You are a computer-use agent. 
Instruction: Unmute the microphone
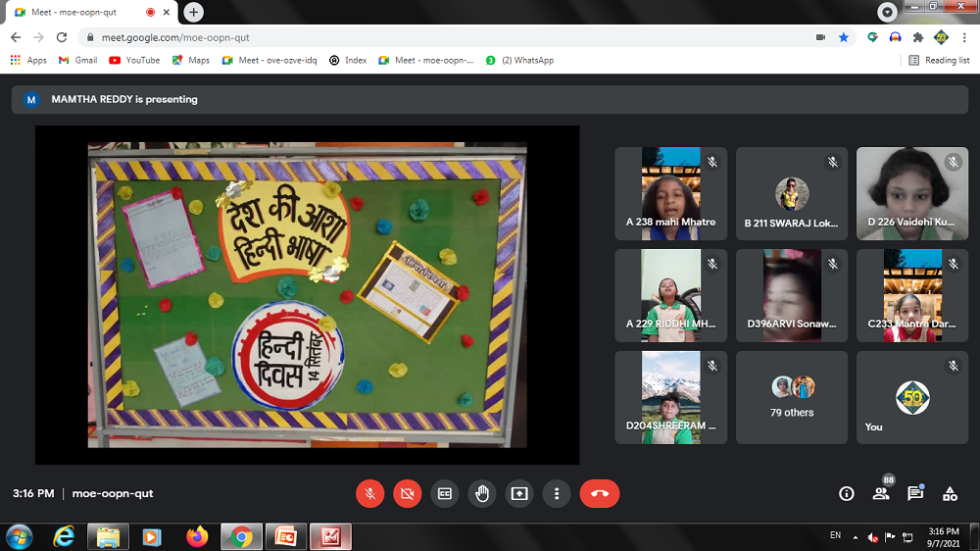coord(369,494)
